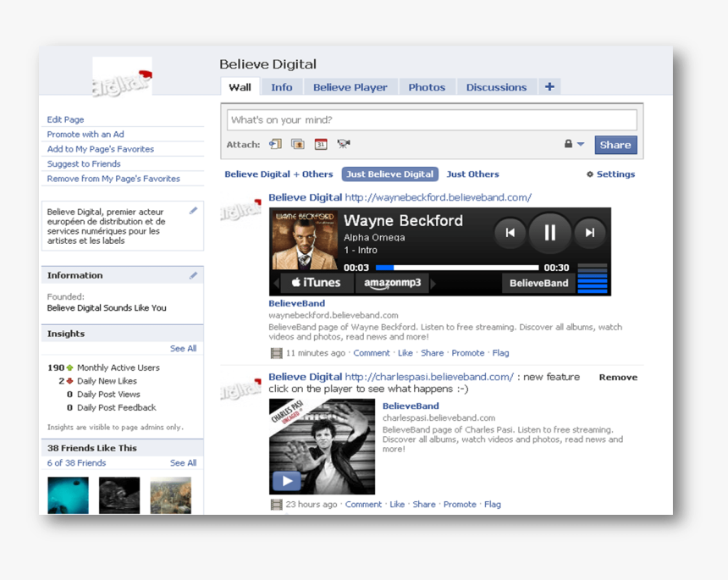Show Just Others posts
The height and width of the screenshot is (580, 728).
[x=472, y=174]
